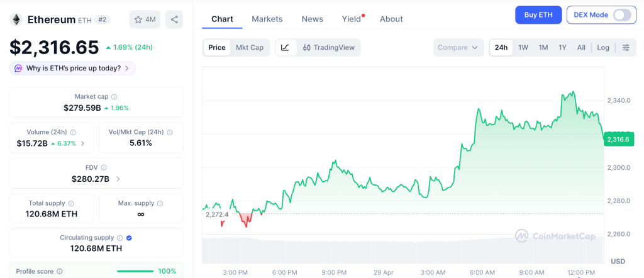Click the Buy ETH button
Screen dimensions: 644x278
coord(538,15)
